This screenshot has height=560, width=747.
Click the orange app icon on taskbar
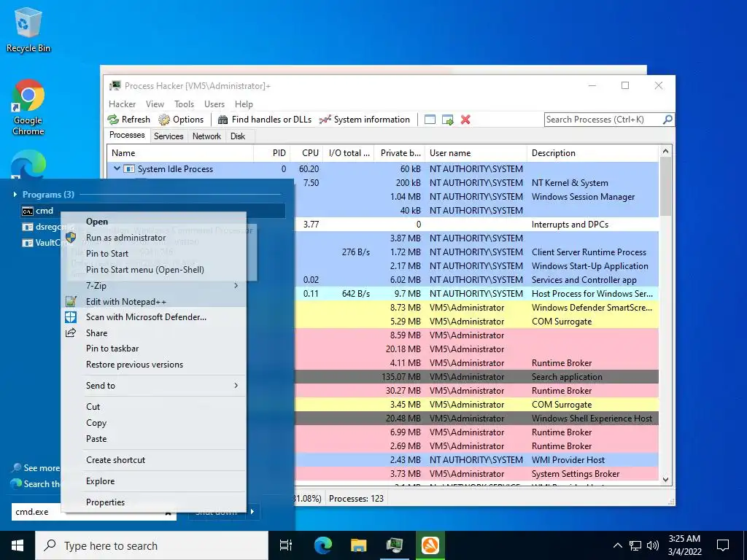tap(430, 545)
